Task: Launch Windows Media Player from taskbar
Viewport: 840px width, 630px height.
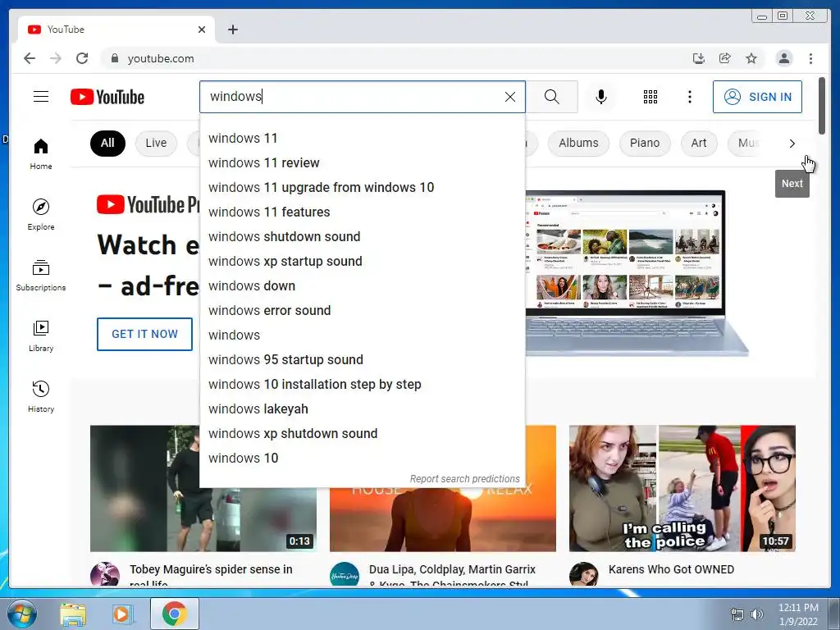Action: coord(121,614)
